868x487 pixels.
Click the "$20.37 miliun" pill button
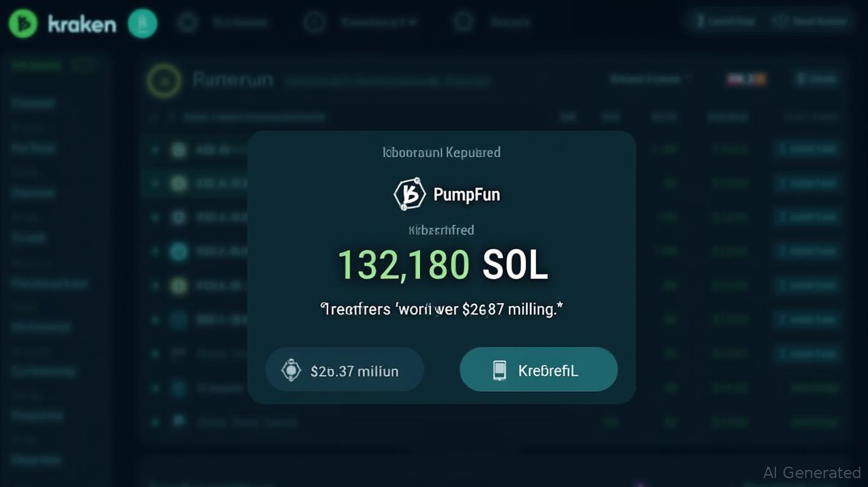[x=345, y=370]
